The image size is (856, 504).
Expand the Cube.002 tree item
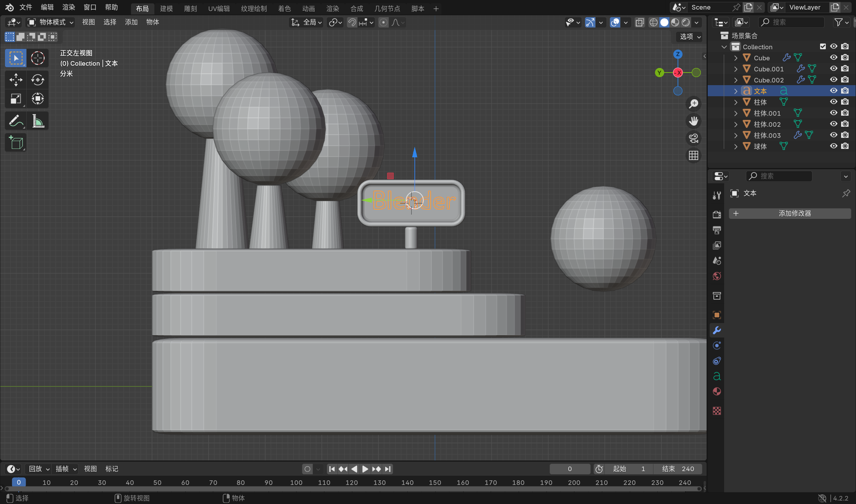pyautogui.click(x=736, y=80)
